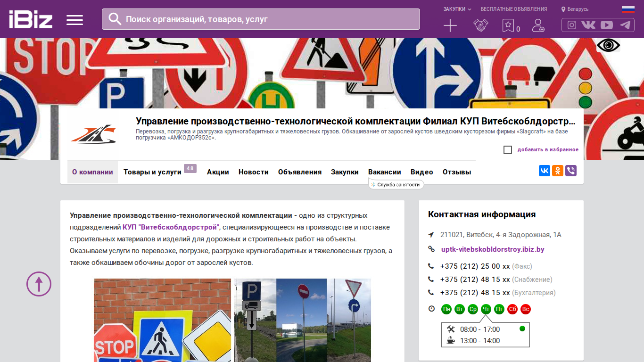Open favorites bookmark star icon
This screenshot has height=362, width=644.
[508, 25]
